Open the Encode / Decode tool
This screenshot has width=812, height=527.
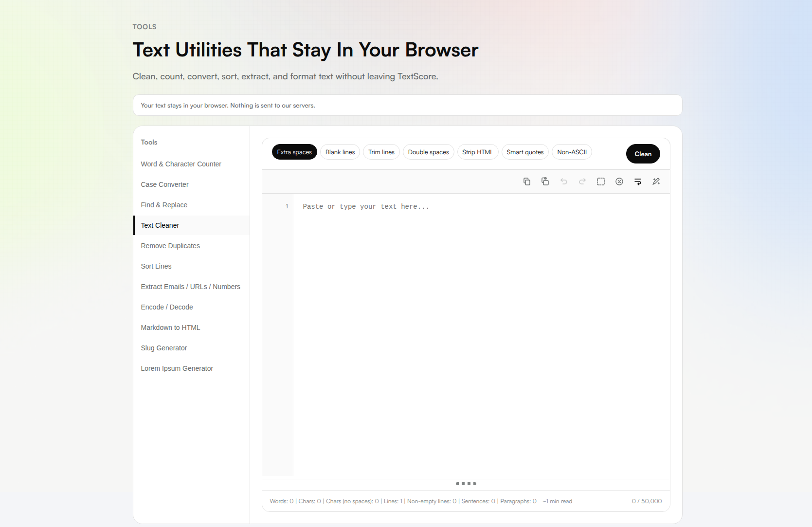[x=191, y=307]
